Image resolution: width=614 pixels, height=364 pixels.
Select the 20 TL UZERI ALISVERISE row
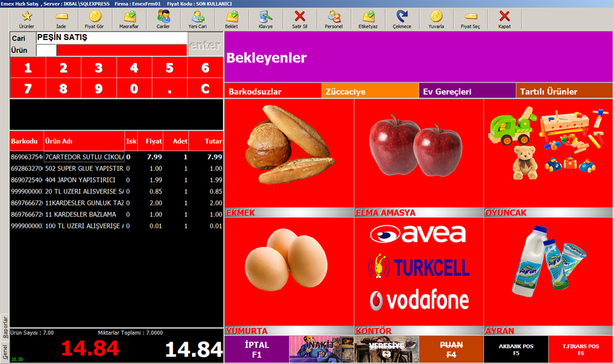[117, 191]
